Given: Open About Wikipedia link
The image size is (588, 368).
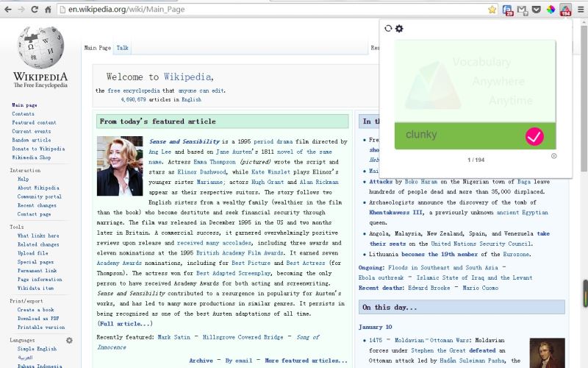Looking at the screenshot, I should 38,188.
